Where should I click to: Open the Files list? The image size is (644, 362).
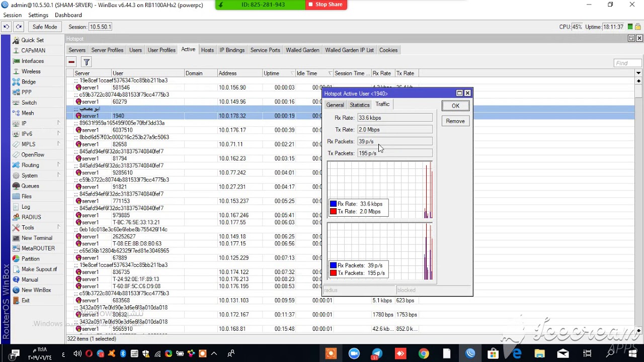point(27,197)
